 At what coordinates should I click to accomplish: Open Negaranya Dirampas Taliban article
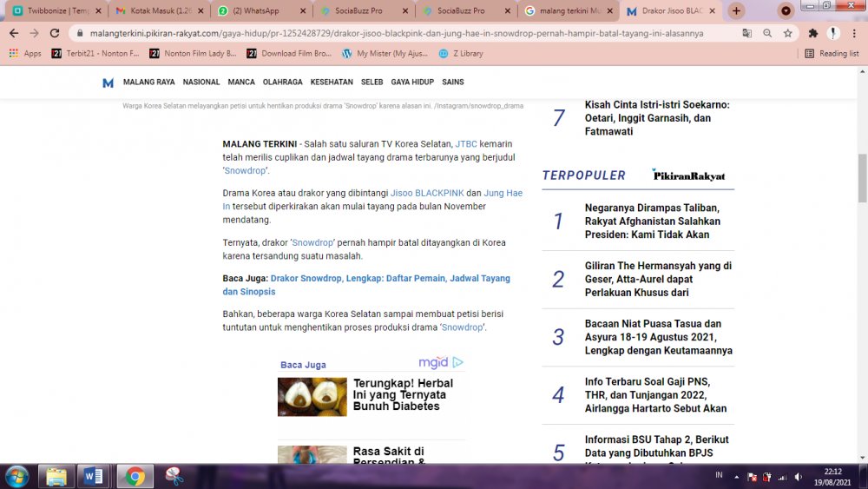[x=652, y=221]
